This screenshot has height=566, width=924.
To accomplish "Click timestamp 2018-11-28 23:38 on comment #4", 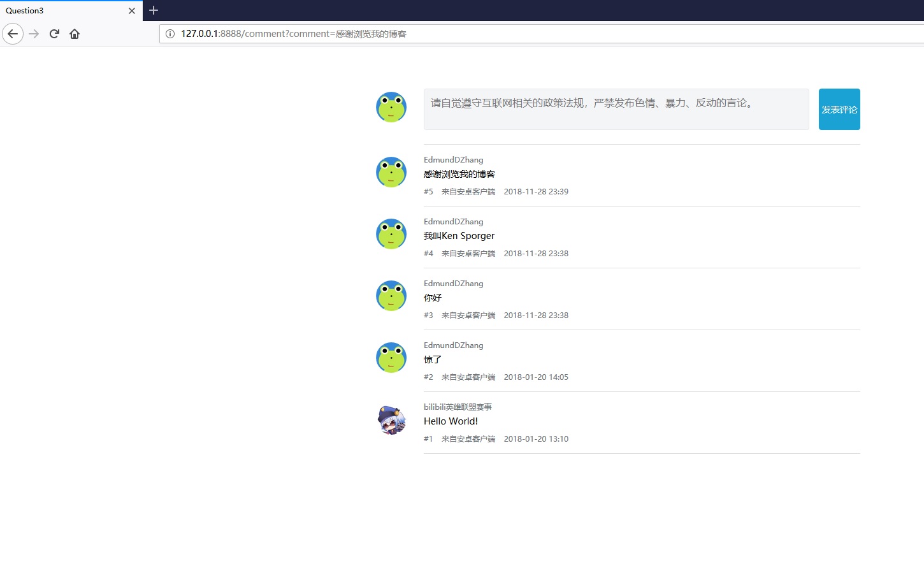I will coord(536,253).
